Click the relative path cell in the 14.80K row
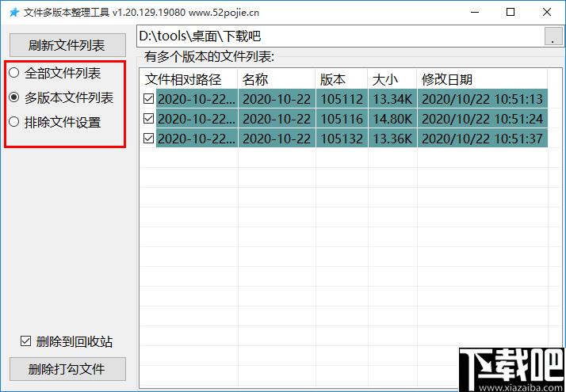Screen dimensions: 566x392 [x=197, y=119]
